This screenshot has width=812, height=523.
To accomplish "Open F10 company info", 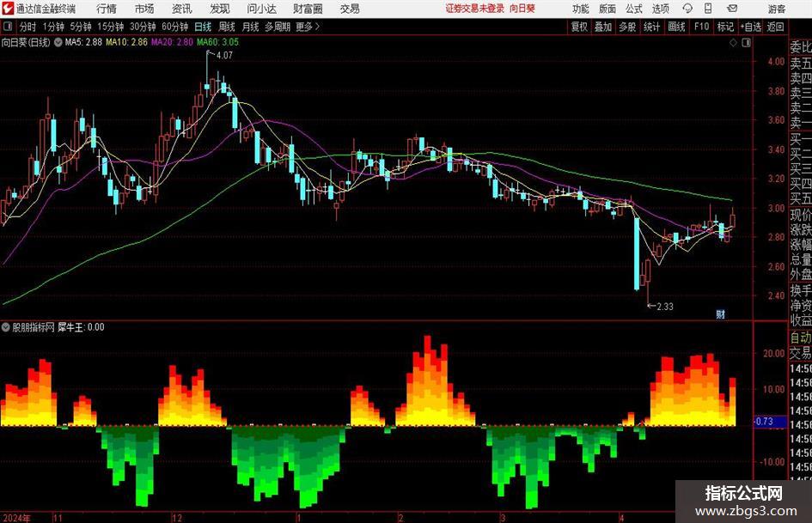I will coord(701,27).
